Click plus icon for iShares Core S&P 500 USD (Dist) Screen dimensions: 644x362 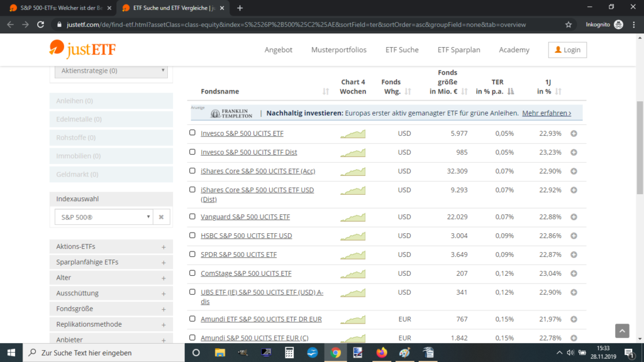574,190
